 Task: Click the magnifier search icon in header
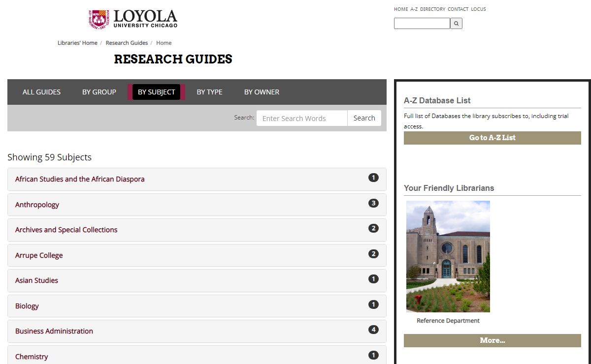456,23
